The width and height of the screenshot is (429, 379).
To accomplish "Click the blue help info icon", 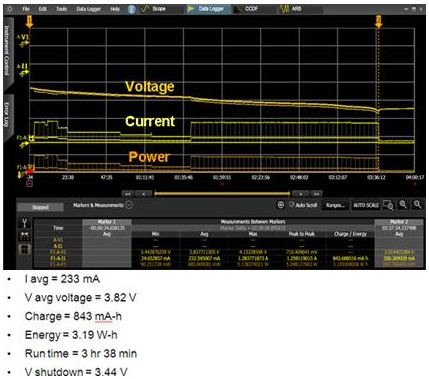I will coord(132,9).
